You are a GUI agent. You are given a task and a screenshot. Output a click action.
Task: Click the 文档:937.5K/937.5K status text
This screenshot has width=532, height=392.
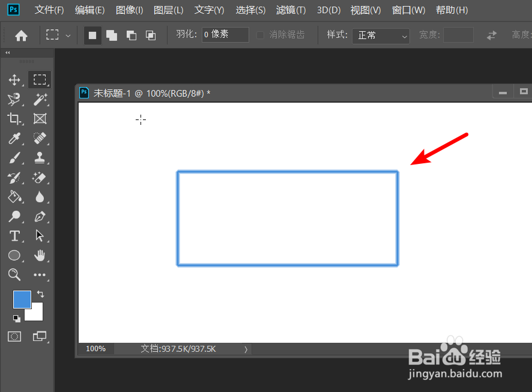[178, 349]
